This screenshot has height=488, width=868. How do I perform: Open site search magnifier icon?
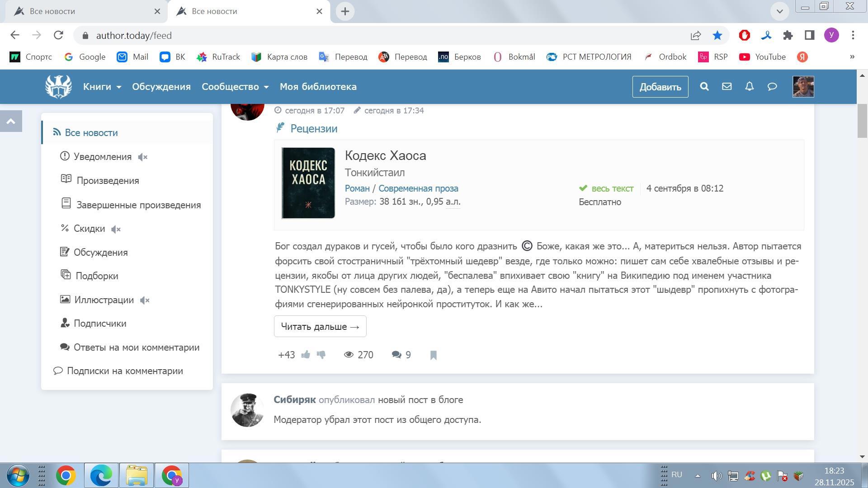[x=704, y=86]
